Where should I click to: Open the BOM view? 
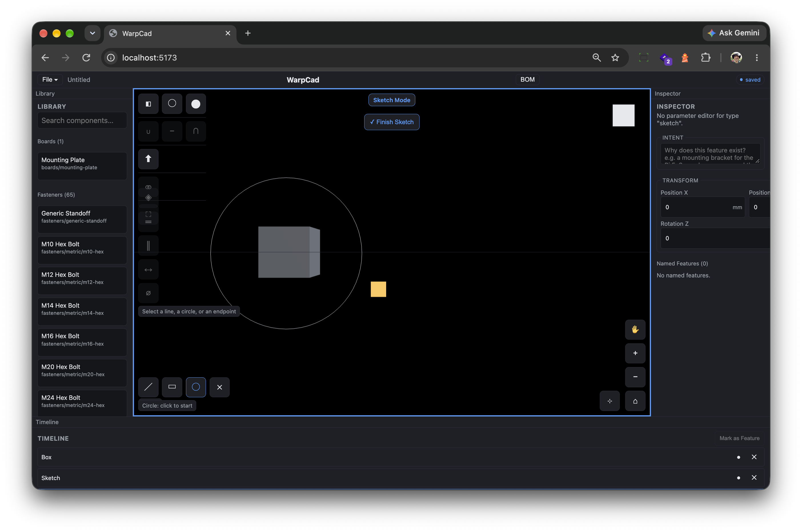pos(527,79)
